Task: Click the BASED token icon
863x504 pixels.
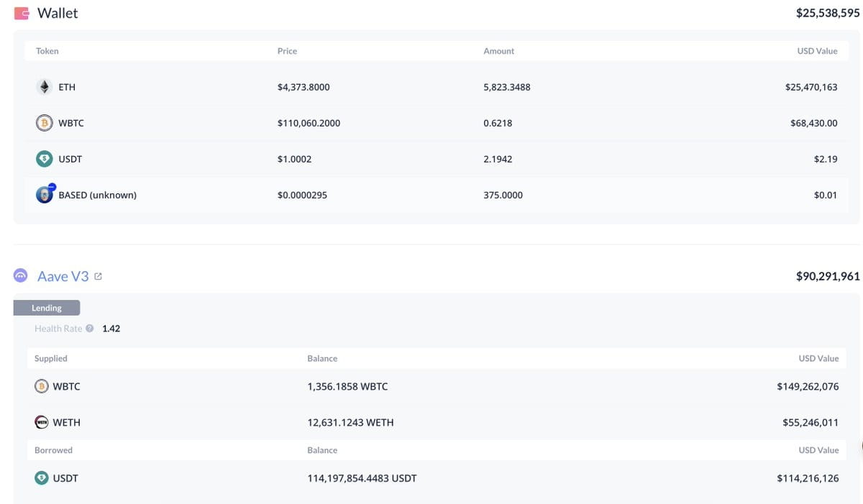Action: point(45,194)
